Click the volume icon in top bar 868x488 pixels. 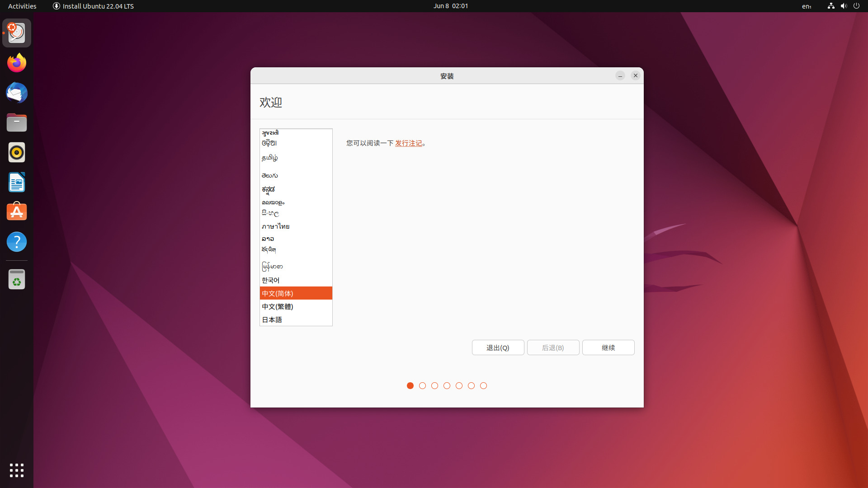[x=844, y=6]
